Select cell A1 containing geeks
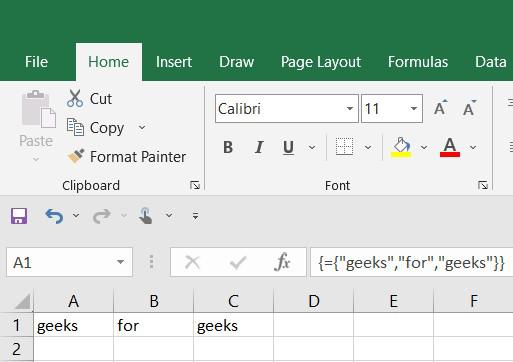The width and height of the screenshot is (513, 362). (73, 325)
